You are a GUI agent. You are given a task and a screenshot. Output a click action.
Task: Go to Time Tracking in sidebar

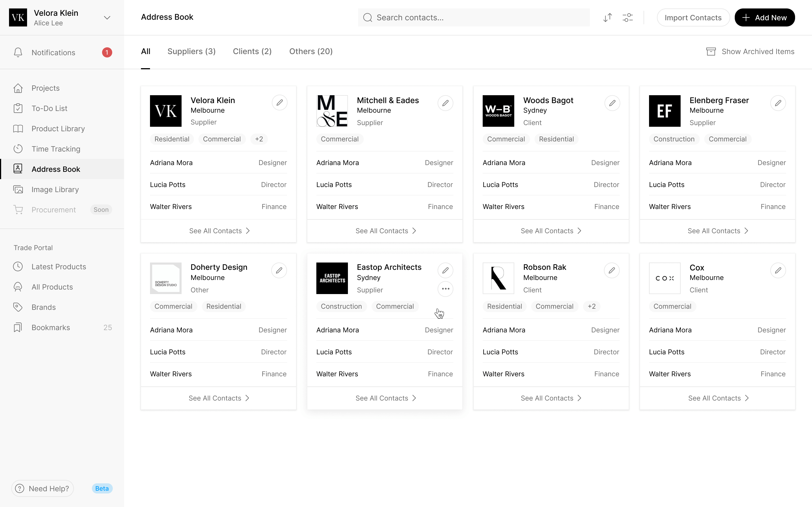[x=56, y=149]
